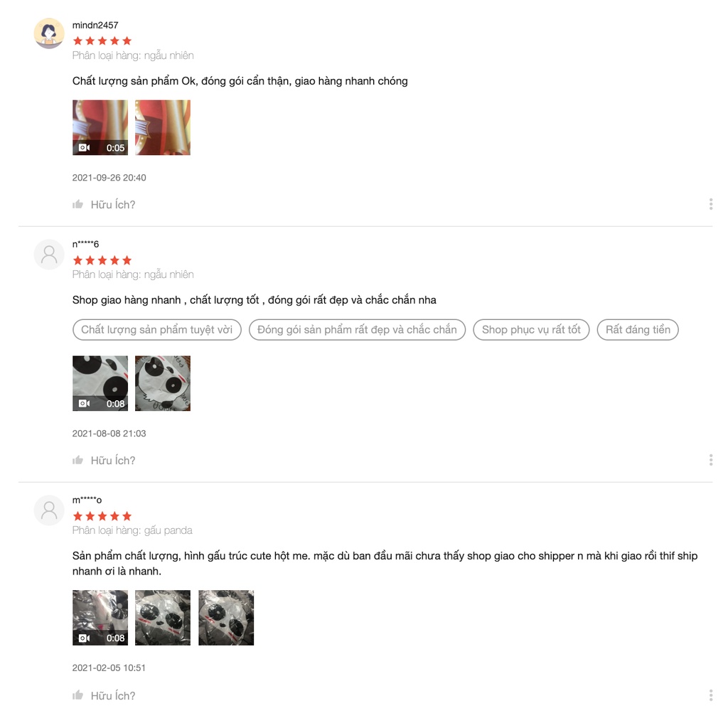The image size is (728, 728).
Task: Click the default avatar of n*****6
Action: (x=49, y=255)
